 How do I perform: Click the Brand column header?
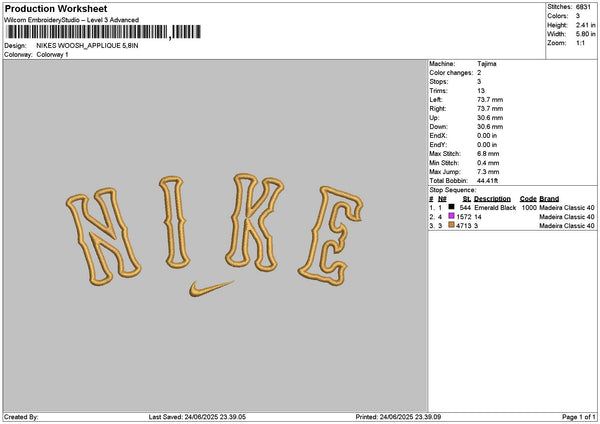pos(549,199)
